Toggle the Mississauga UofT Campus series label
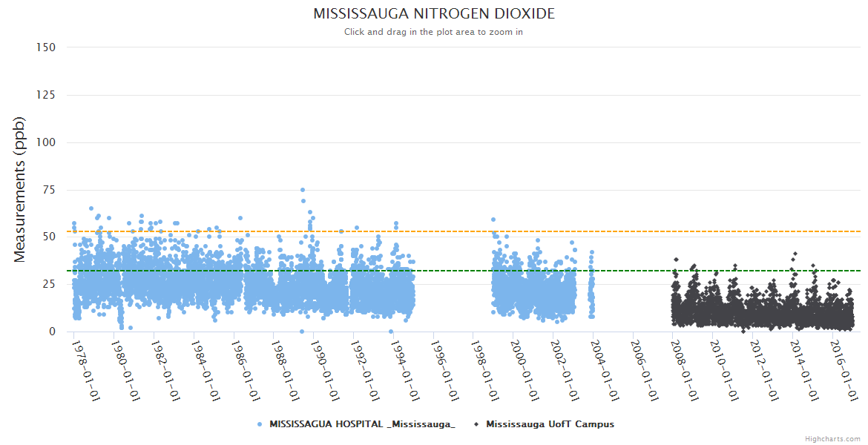Image resolution: width=868 pixels, height=445 pixels. [550, 424]
